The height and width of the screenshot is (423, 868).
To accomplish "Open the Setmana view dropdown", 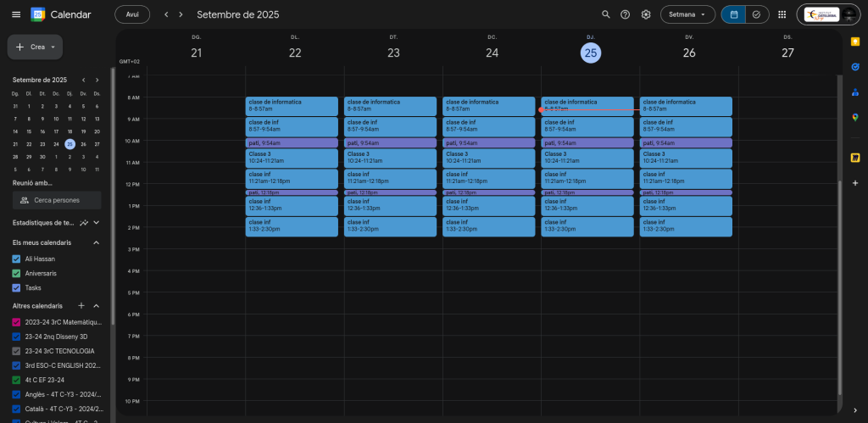I will click(x=687, y=14).
